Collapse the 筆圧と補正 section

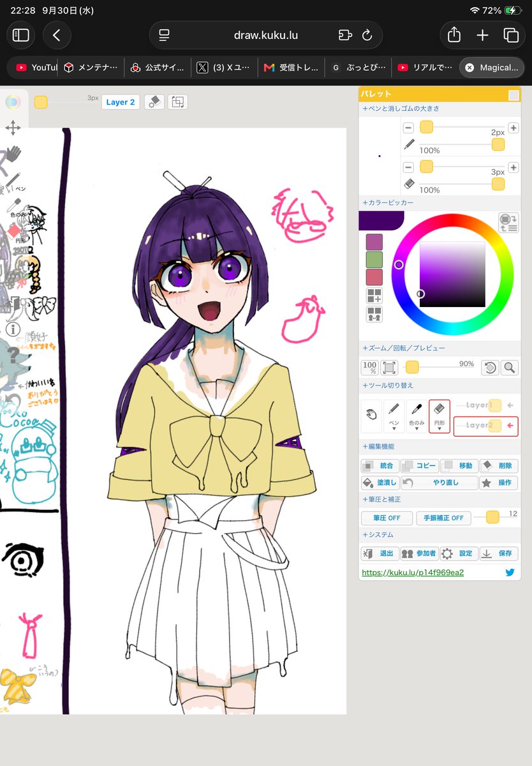click(381, 499)
